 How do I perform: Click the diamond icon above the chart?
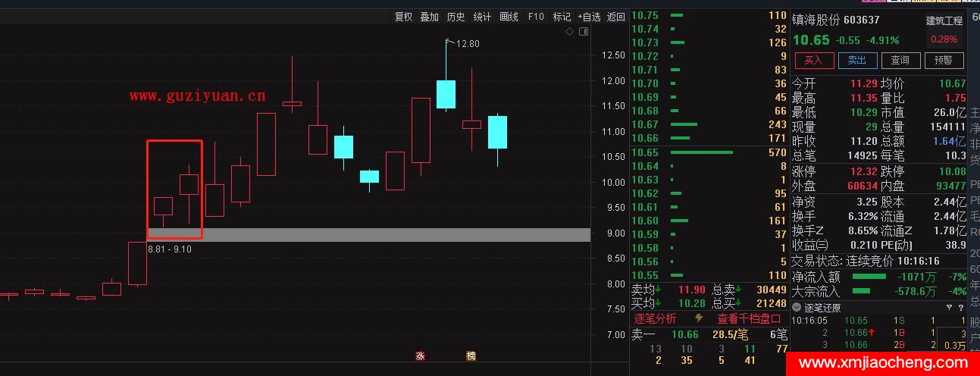pos(570,32)
